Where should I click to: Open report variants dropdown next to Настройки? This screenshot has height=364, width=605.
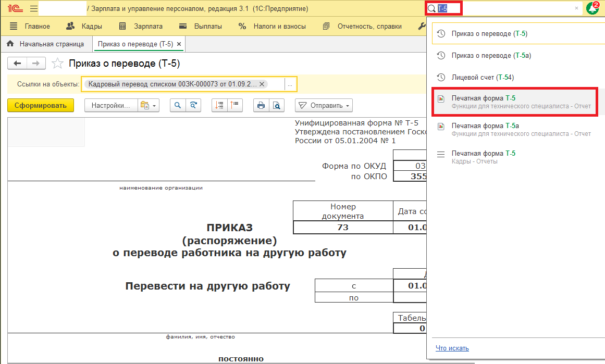(x=149, y=106)
